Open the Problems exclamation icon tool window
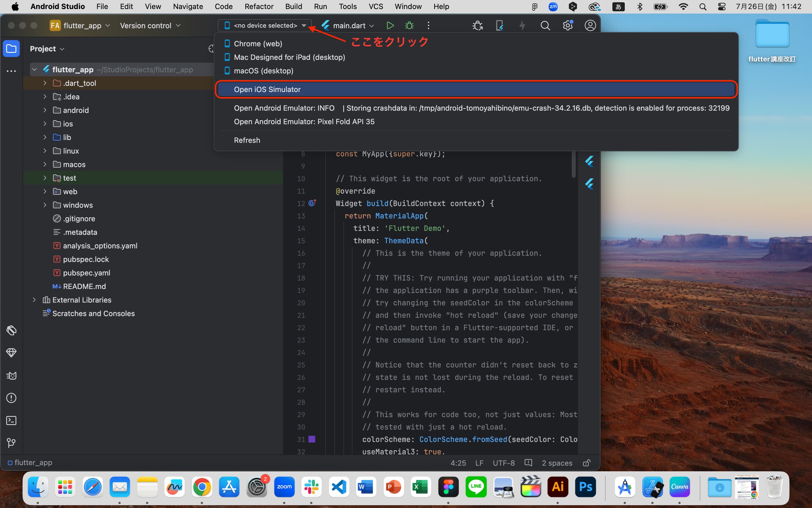Viewport: 812px width, 508px height. click(11, 398)
